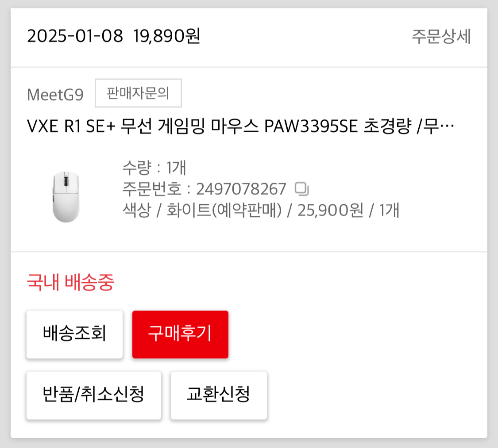Click the 색상 option label
The width and height of the screenshot is (498, 448).
[137, 210]
